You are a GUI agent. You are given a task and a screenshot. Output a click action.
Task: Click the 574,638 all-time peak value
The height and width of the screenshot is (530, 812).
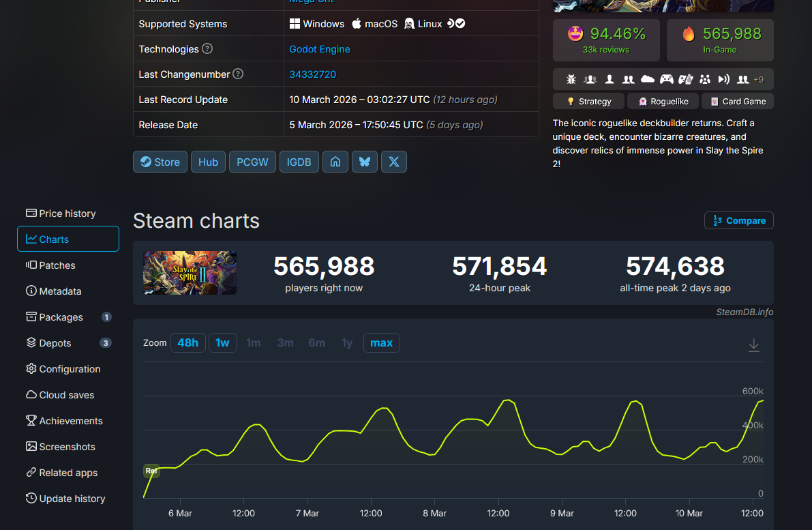[x=675, y=266]
